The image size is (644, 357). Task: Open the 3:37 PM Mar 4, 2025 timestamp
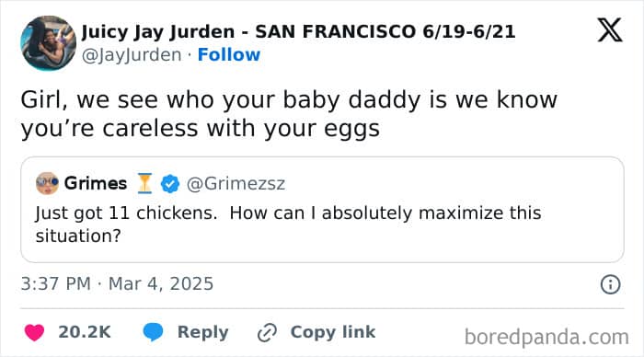(x=118, y=284)
